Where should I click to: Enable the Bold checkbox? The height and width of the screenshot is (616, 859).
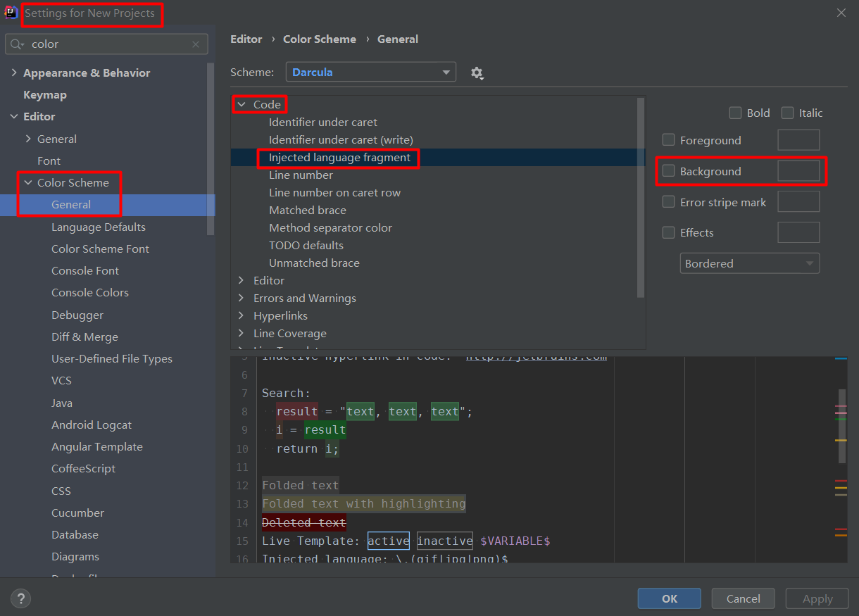[735, 113]
